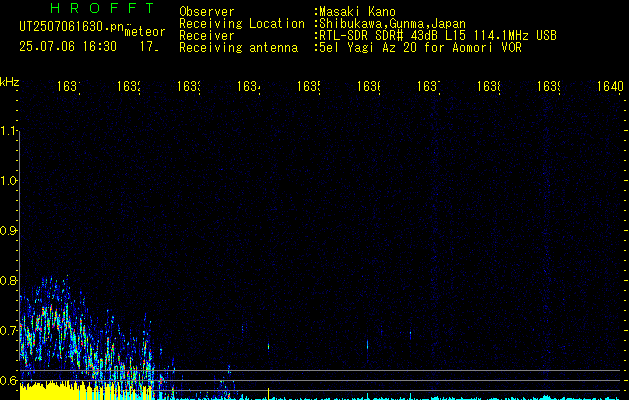Viewport: 629px width, 400px height.
Task: Click the Receiving antenna label
Action: (239, 48)
